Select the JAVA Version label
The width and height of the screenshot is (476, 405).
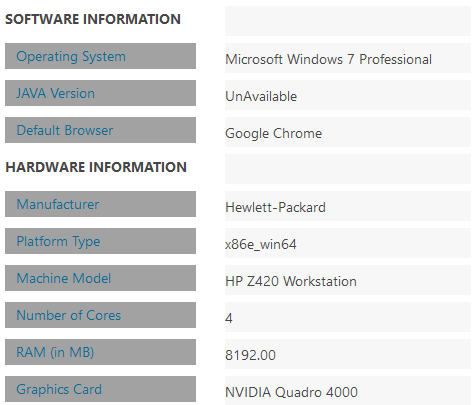56,93
